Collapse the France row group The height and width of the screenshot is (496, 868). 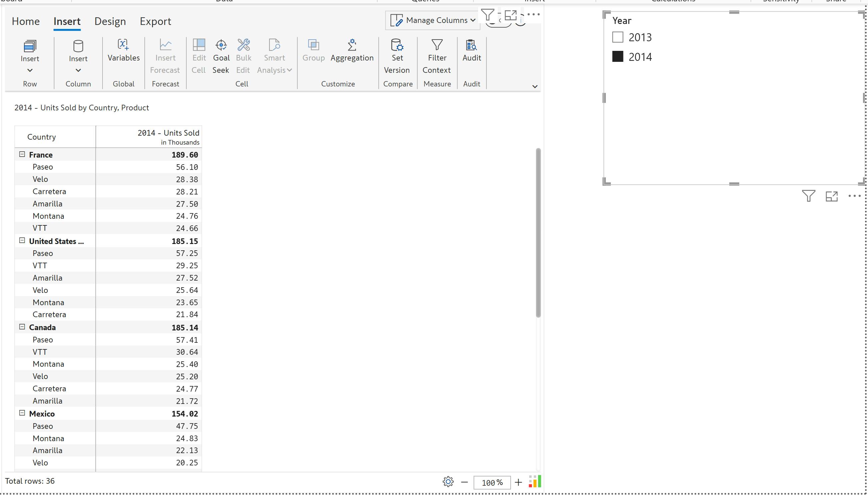pyautogui.click(x=22, y=154)
